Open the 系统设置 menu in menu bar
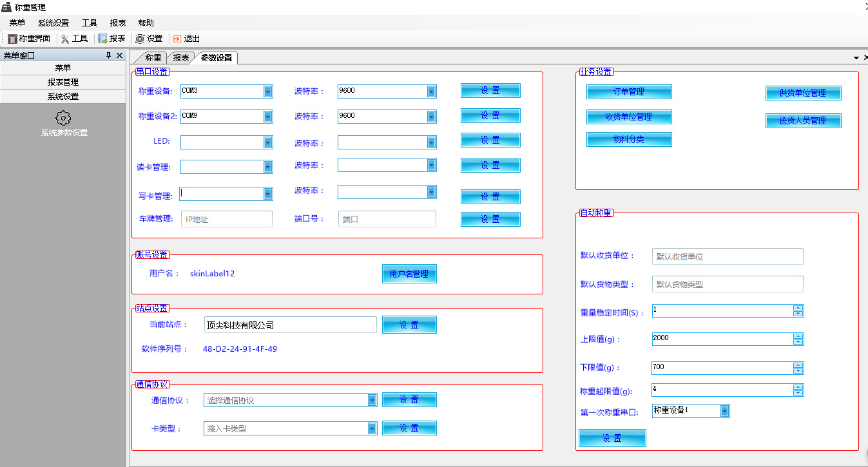This screenshot has width=868, height=467. point(53,23)
